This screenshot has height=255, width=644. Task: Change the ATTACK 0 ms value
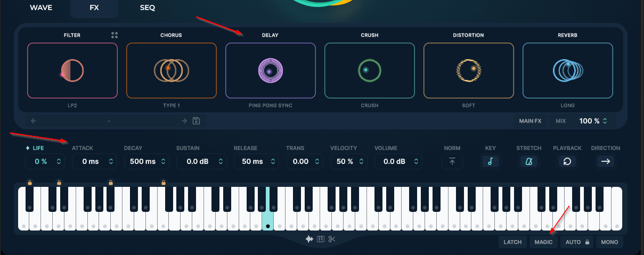93,161
